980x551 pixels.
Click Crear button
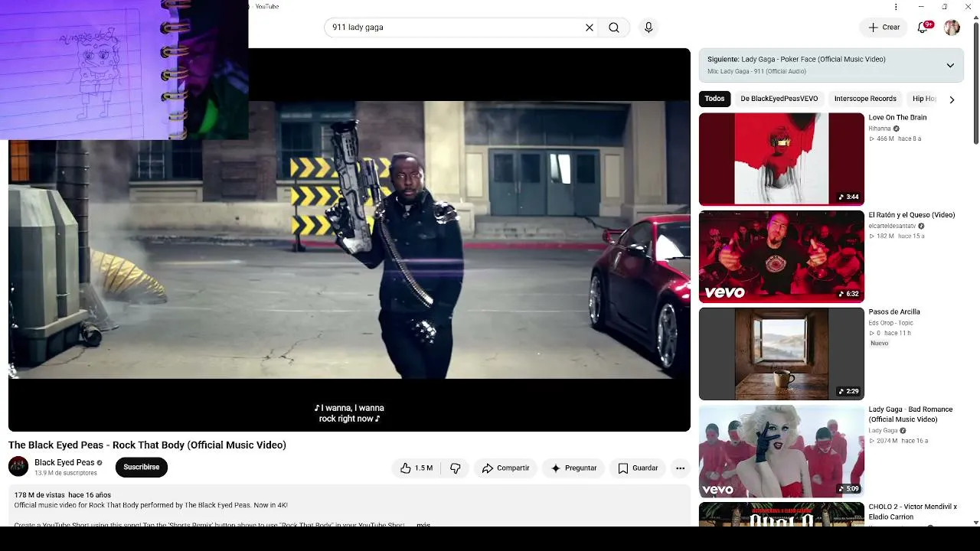884,28
